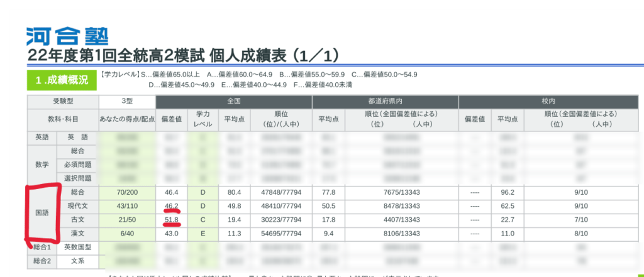This screenshot has height=277, width=644.
Task: Click level E in the 漢文 row
Action: [x=203, y=234]
